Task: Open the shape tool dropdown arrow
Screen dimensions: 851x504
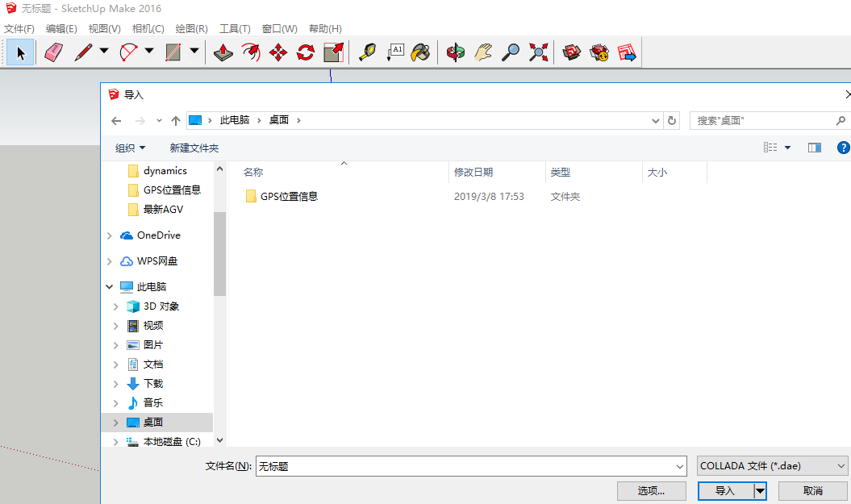Action: (194, 52)
